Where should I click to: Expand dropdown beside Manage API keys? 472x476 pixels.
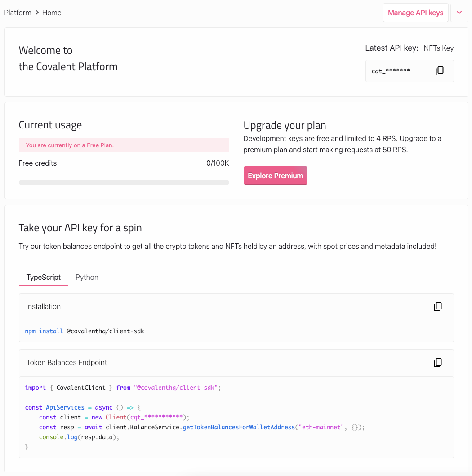tap(459, 13)
